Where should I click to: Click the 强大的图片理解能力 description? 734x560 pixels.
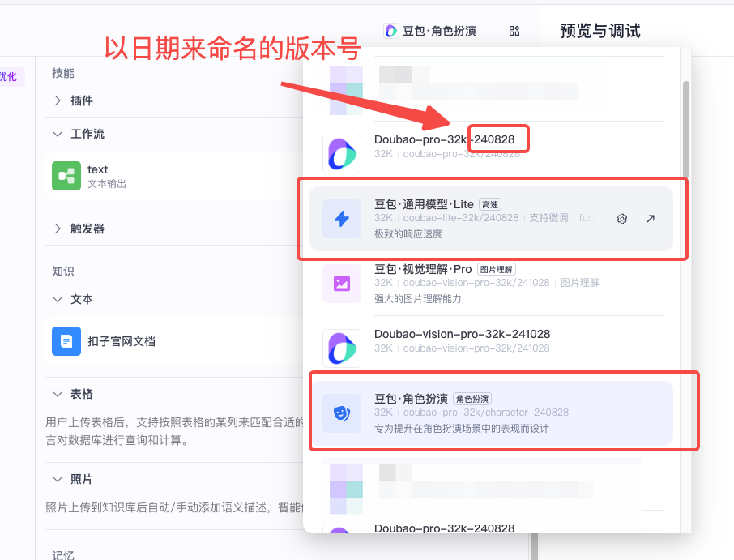pos(417,299)
